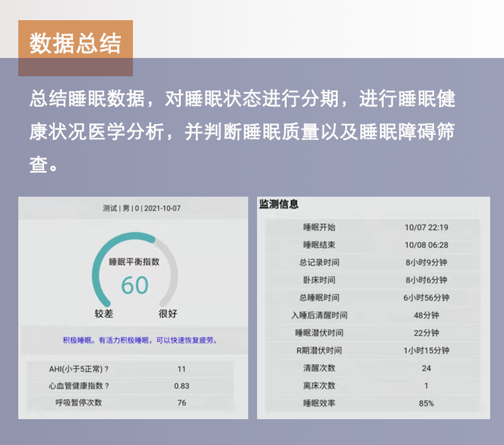Select the 清醒次数 row showing 24
Screen dimensions: 504x445
pos(373,368)
